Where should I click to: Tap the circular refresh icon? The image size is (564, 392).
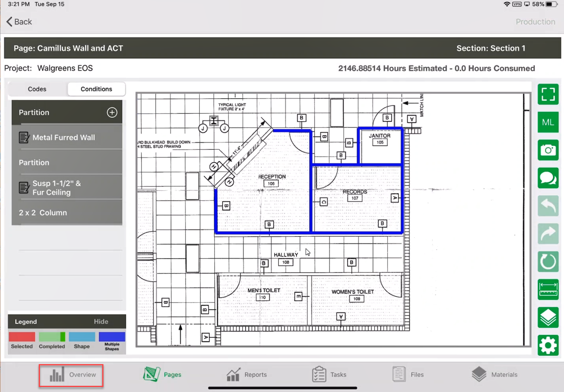pos(548,262)
